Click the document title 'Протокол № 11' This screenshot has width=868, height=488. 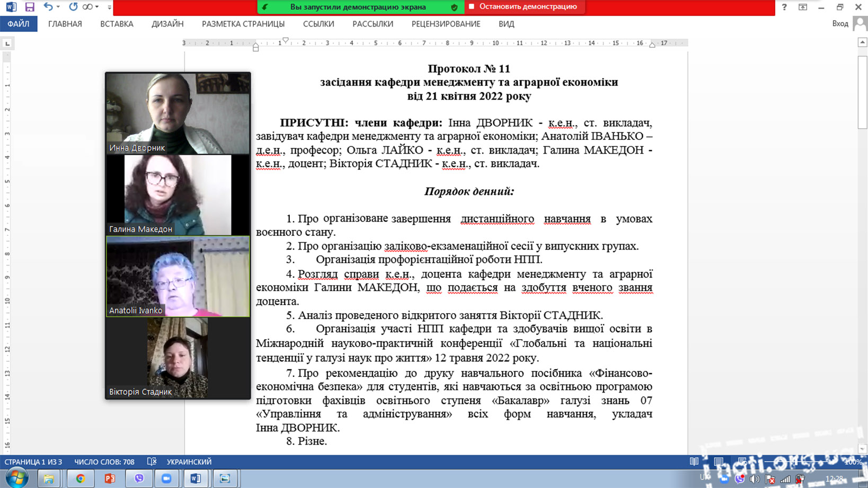click(x=469, y=68)
